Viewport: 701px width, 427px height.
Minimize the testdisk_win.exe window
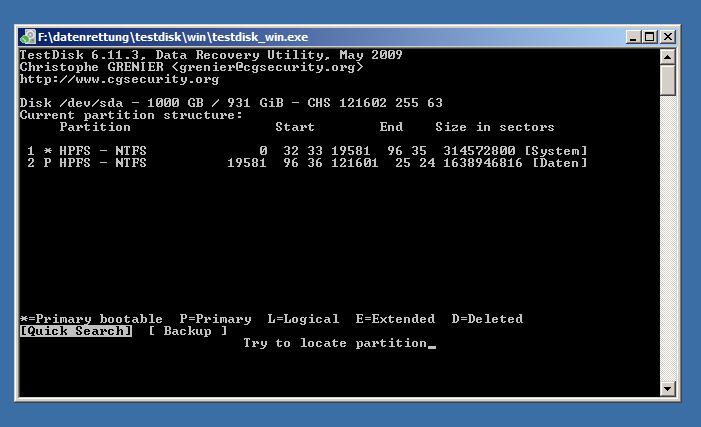point(633,37)
